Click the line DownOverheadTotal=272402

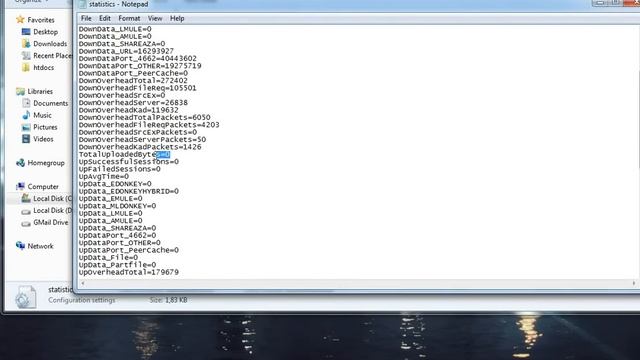133,80
